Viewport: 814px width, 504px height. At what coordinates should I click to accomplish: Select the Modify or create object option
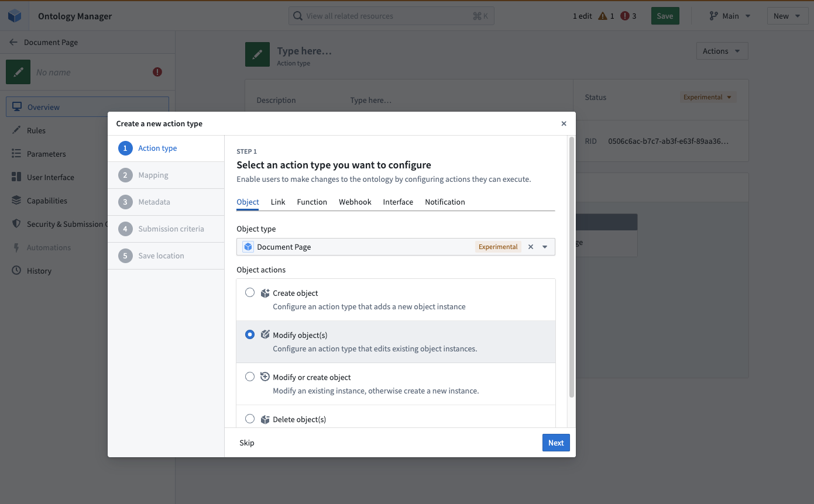pos(250,377)
